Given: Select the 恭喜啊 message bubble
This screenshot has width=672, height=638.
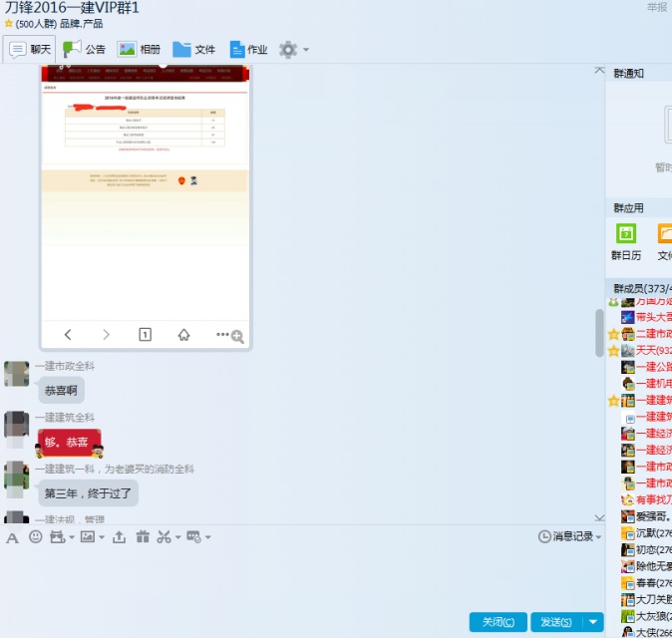Looking at the screenshot, I should point(61,391).
